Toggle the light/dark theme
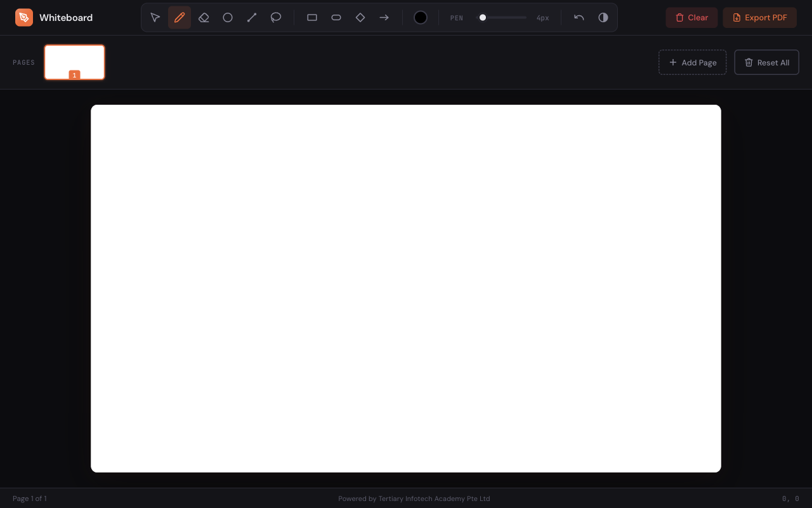This screenshot has width=812, height=508. click(x=603, y=18)
